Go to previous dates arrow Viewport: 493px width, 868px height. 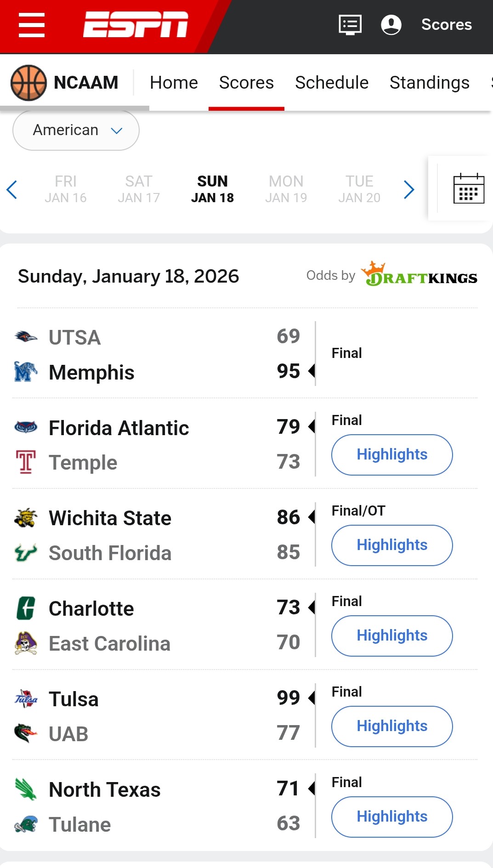[12, 189]
